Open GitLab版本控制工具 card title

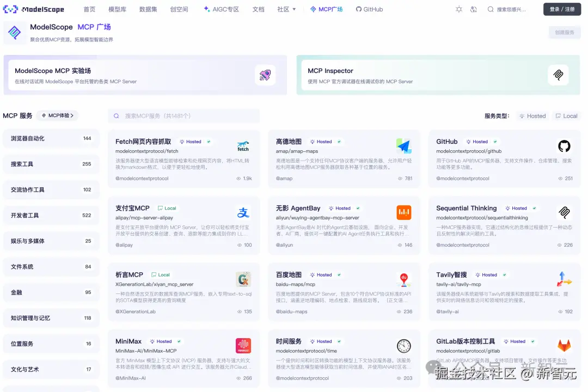point(465,341)
